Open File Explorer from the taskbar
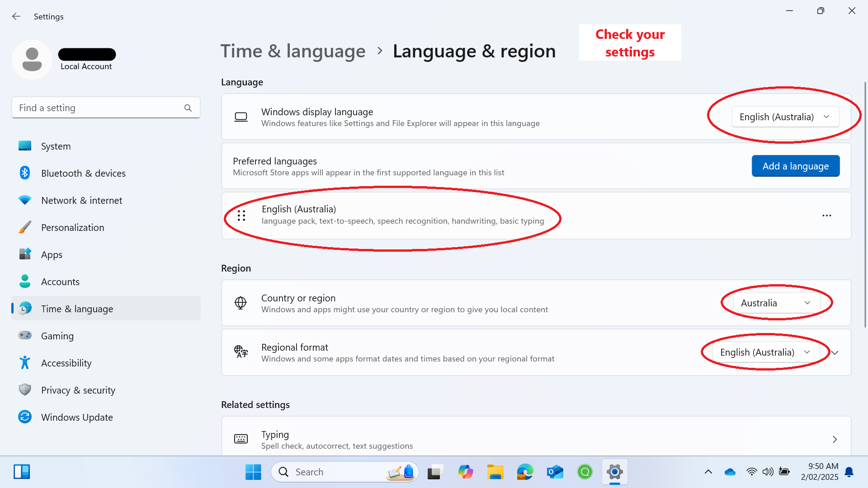 tap(495, 472)
